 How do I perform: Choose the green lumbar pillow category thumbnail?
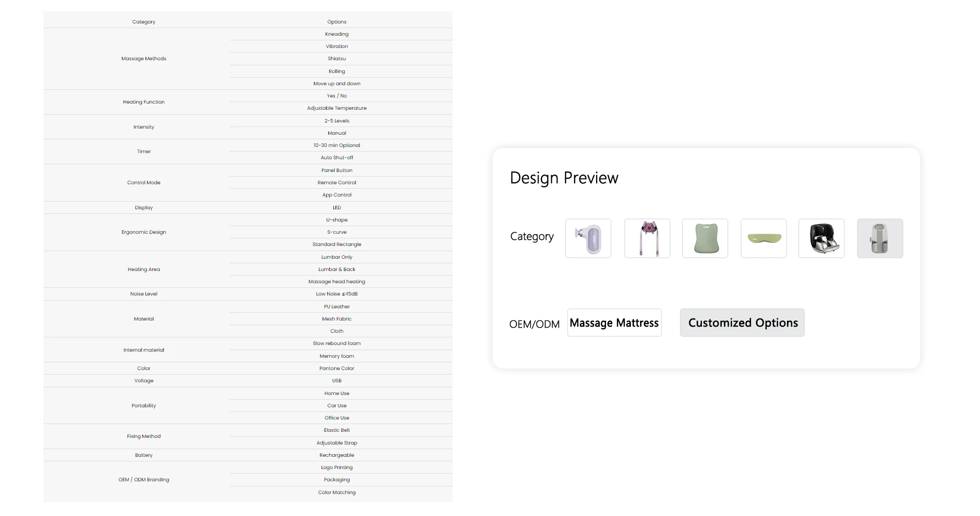tap(764, 238)
